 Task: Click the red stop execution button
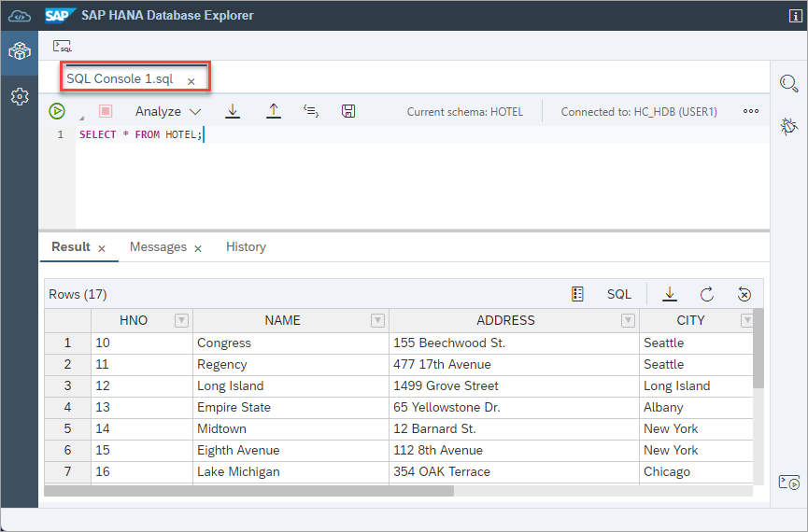(x=106, y=111)
